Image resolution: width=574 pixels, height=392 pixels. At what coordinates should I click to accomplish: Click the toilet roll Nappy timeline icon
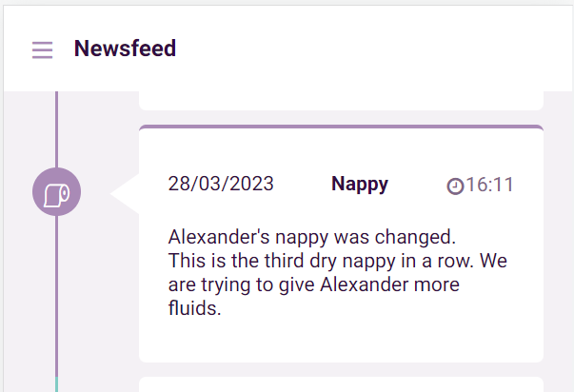[57, 192]
